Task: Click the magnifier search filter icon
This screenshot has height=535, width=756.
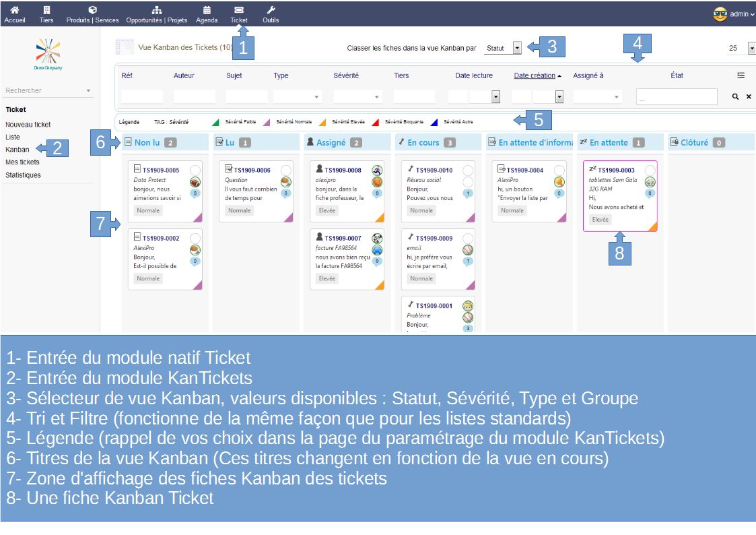Action: pos(736,97)
